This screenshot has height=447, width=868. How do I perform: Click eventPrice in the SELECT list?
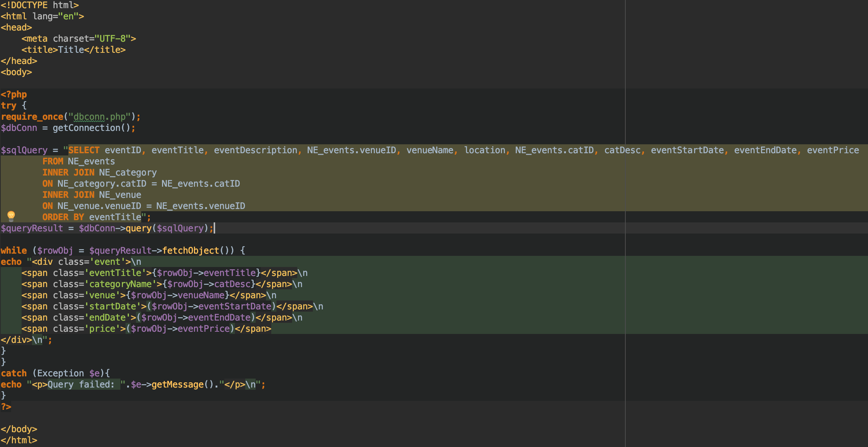point(833,150)
